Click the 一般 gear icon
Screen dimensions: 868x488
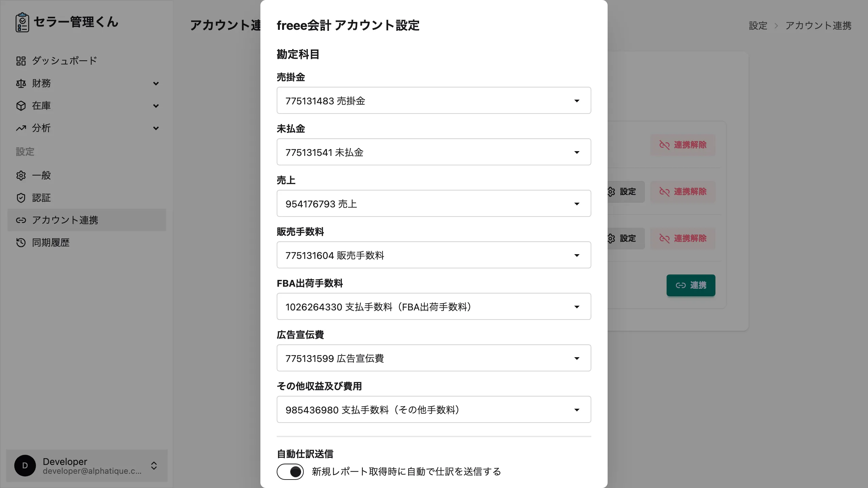coord(21,176)
